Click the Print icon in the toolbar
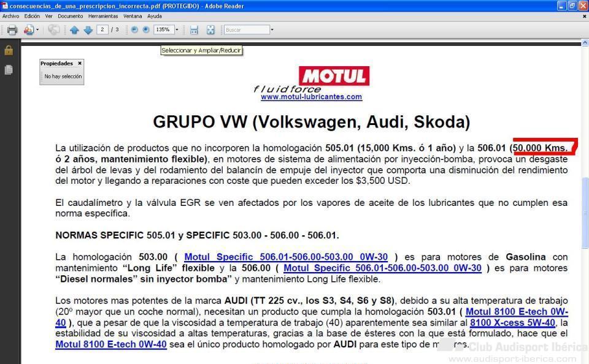Viewport: 589px width, 364px height. click(12, 29)
